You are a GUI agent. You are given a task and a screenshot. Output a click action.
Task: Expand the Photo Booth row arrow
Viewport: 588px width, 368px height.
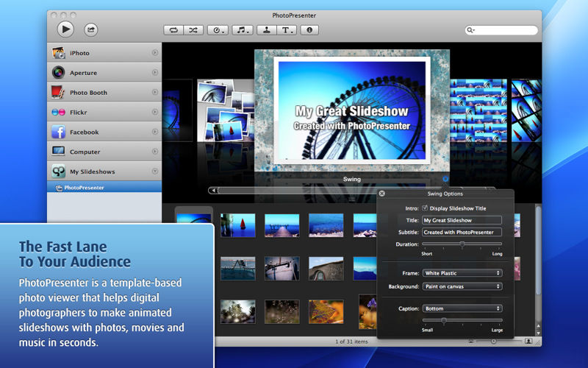(155, 92)
